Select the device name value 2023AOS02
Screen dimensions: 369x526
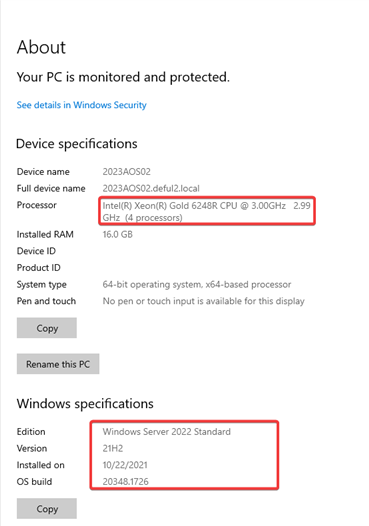click(126, 172)
